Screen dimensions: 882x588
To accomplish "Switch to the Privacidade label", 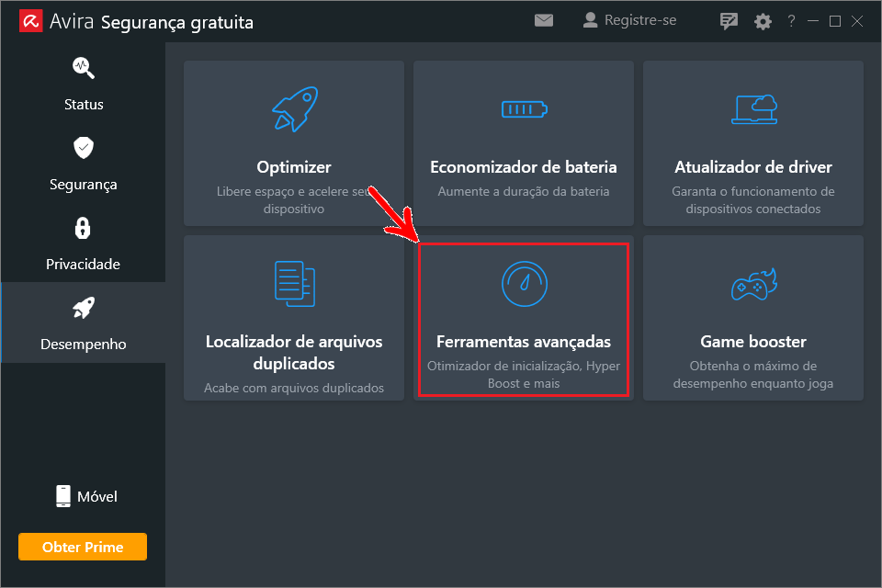I will point(84,265).
